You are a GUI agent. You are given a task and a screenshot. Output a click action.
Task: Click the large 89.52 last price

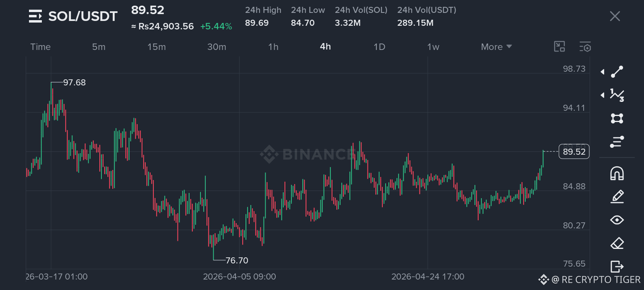click(148, 10)
